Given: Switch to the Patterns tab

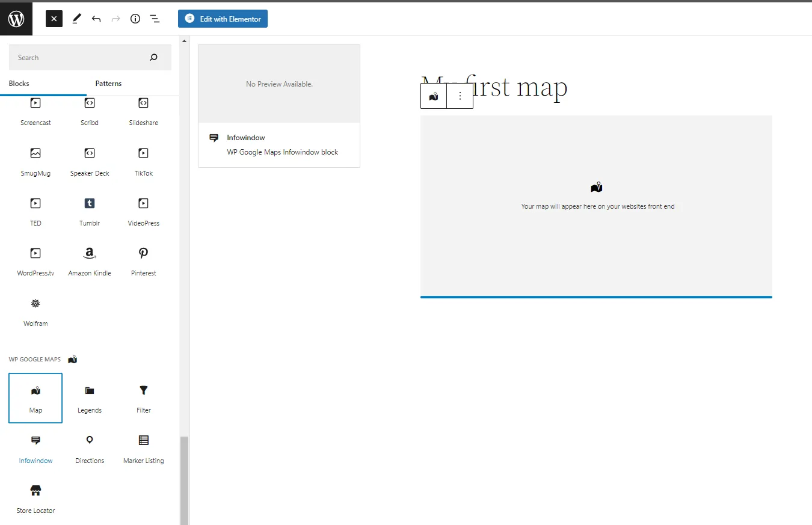Looking at the screenshot, I should [x=108, y=83].
